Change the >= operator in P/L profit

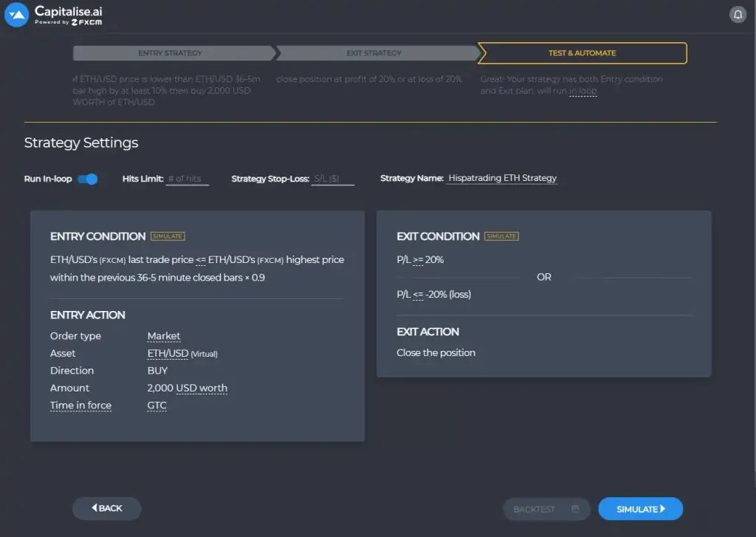tap(418, 259)
